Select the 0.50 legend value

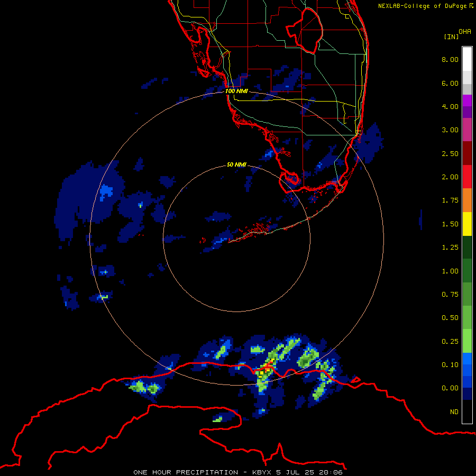click(x=450, y=318)
